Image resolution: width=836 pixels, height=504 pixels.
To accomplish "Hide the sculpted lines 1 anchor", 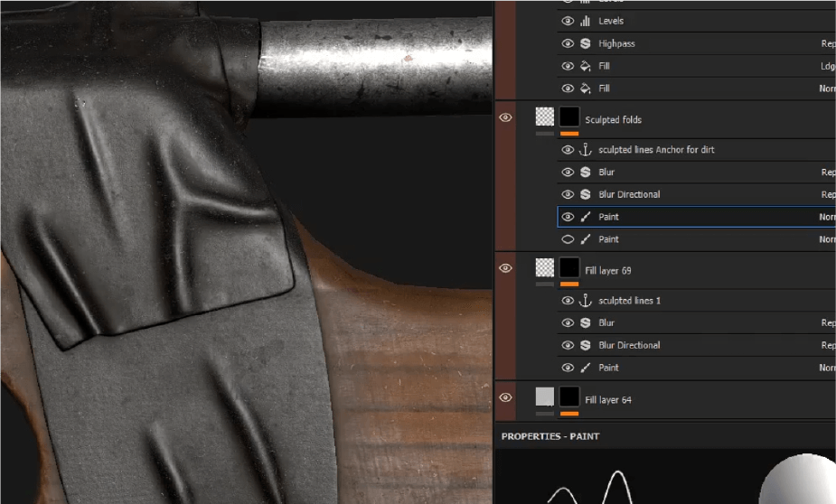I will pos(568,301).
